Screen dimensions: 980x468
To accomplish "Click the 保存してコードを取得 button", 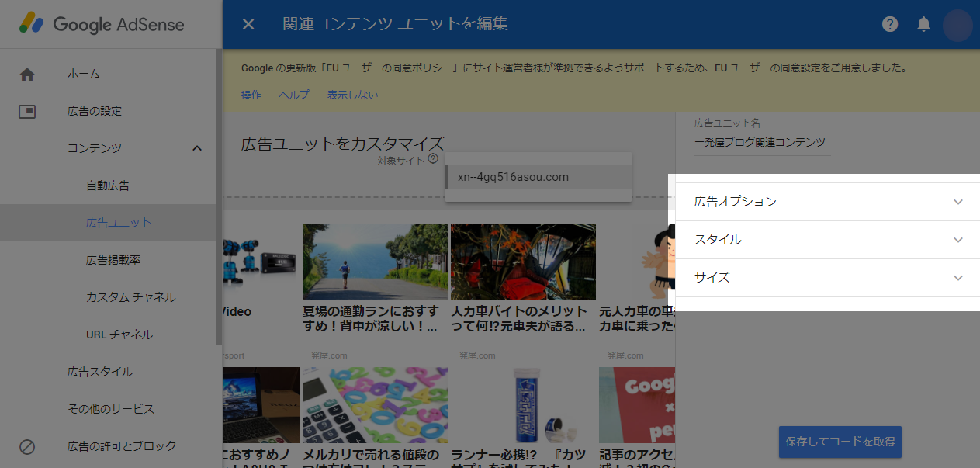I will pos(840,442).
